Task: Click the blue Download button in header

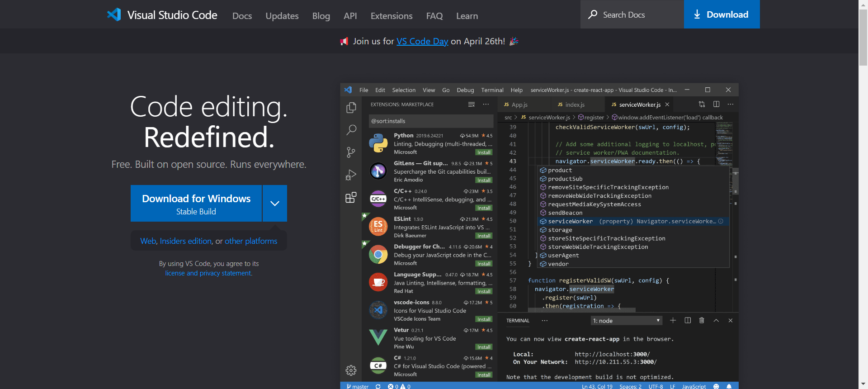Action: tap(722, 14)
